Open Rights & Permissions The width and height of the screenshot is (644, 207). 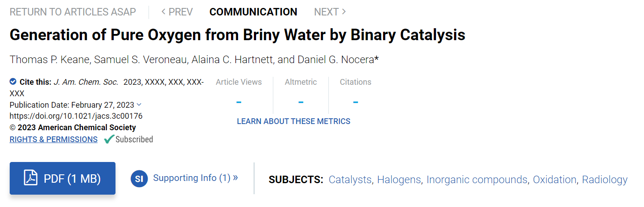(54, 139)
